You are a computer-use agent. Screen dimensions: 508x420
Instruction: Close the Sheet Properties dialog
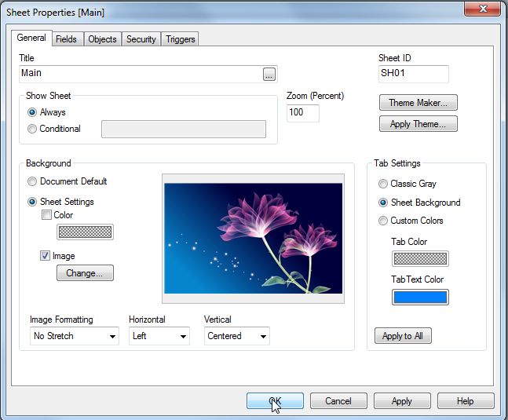tap(482, 8)
